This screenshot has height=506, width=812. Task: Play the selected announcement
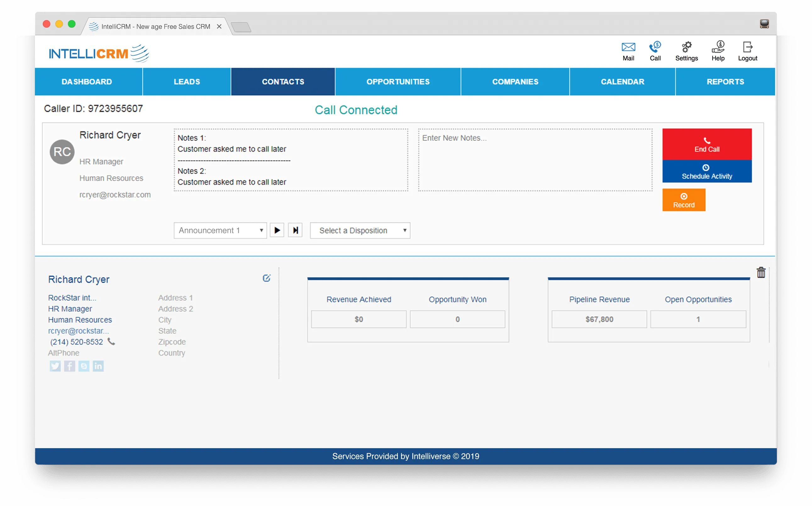click(277, 230)
